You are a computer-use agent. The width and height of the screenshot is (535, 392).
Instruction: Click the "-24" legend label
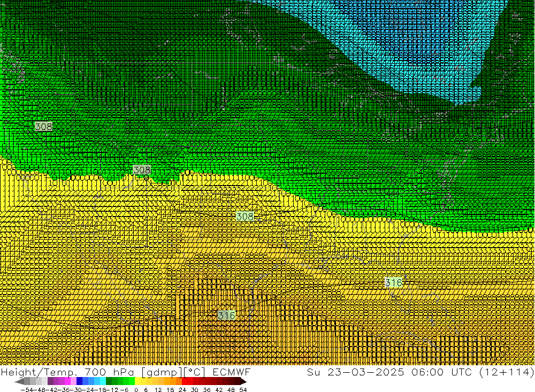click(x=88, y=390)
